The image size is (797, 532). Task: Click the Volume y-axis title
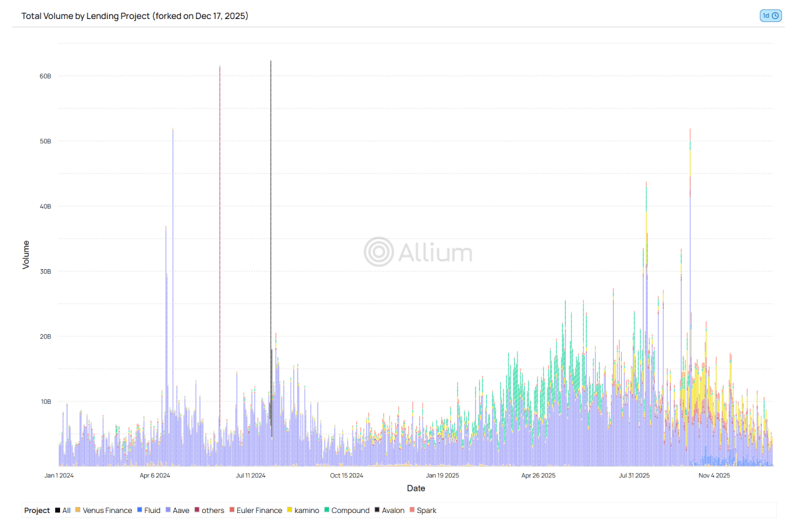click(x=26, y=254)
